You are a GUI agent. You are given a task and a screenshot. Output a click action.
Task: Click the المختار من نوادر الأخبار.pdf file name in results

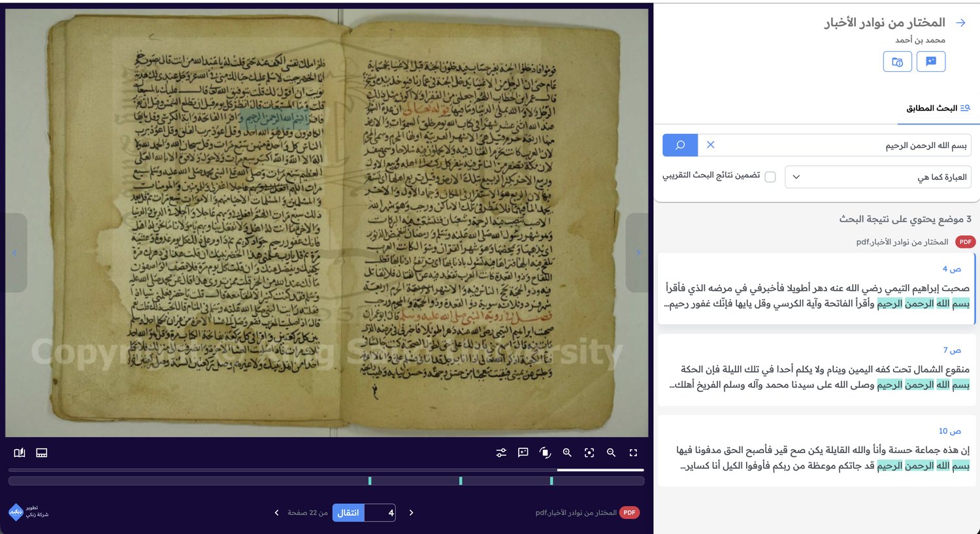pos(902,242)
